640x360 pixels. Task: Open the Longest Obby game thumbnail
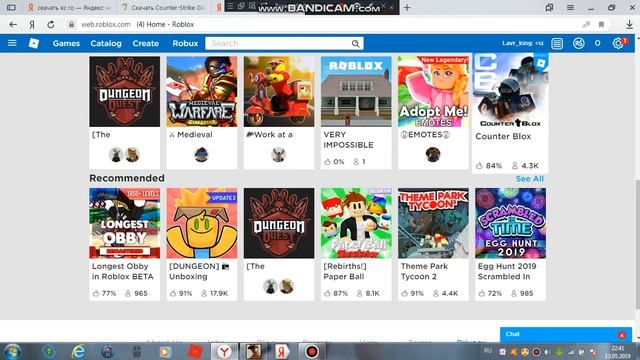click(124, 223)
